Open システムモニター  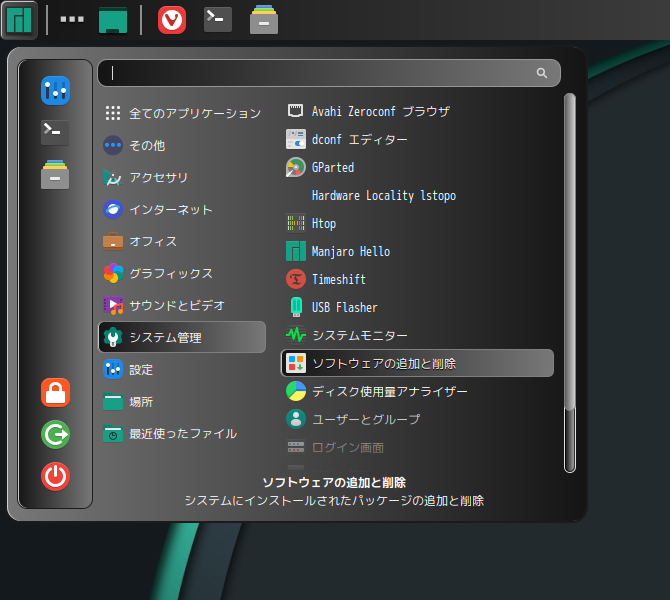(x=417, y=335)
